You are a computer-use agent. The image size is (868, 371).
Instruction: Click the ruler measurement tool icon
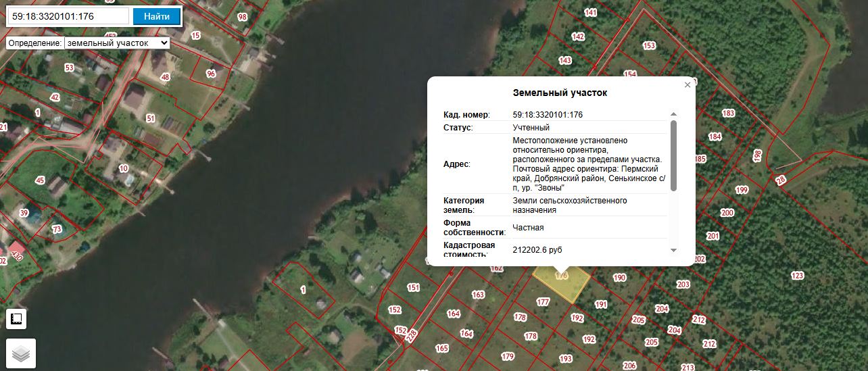[x=16, y=319]
